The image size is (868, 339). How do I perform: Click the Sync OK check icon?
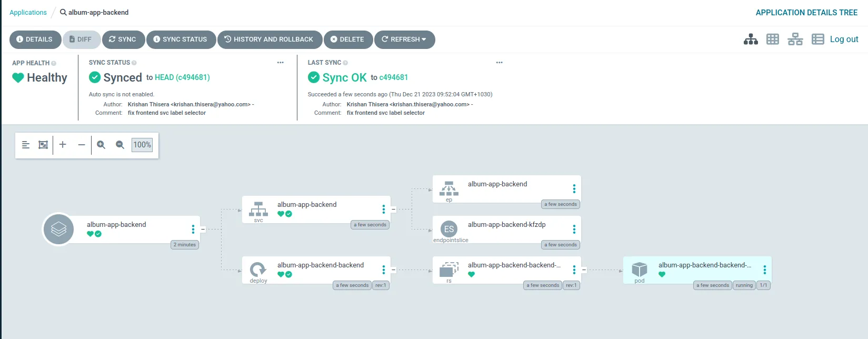[x=314, y=77]
